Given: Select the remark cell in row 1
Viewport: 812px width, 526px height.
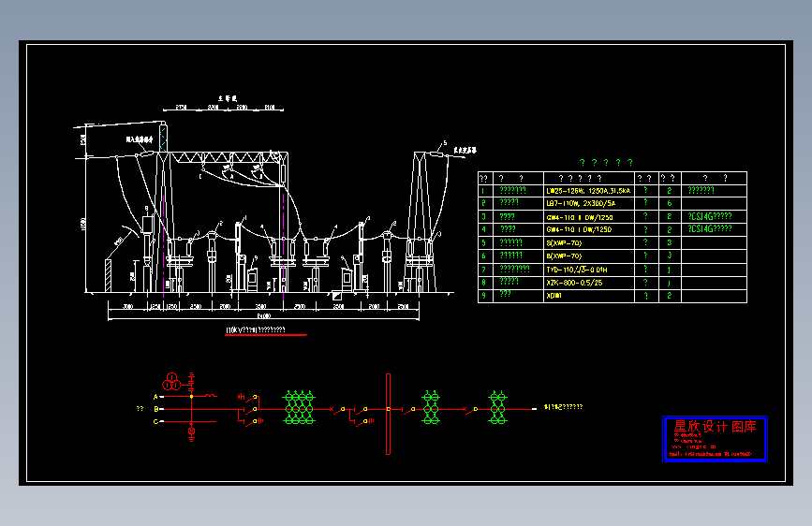Looking at the screenshot, I should (714, 191).
